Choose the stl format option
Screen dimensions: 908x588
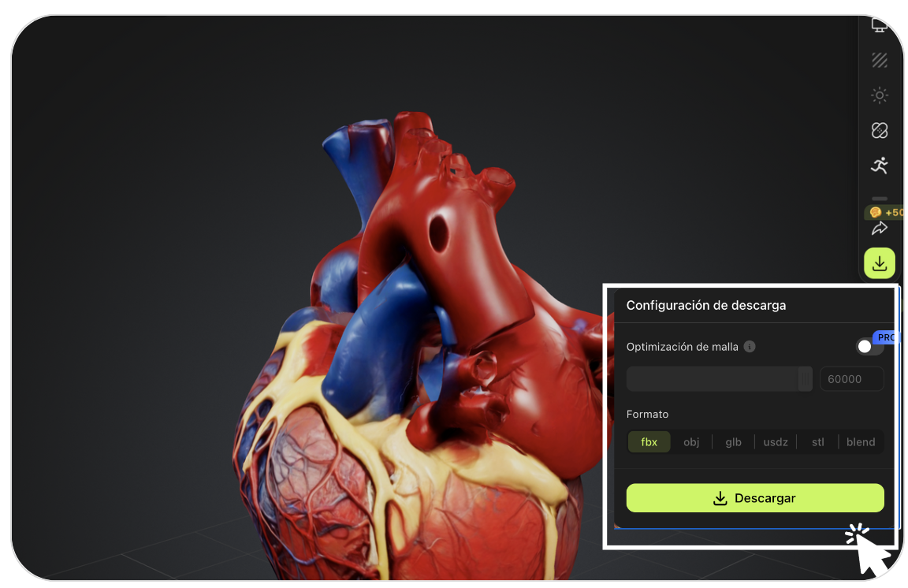click(817, 442)
